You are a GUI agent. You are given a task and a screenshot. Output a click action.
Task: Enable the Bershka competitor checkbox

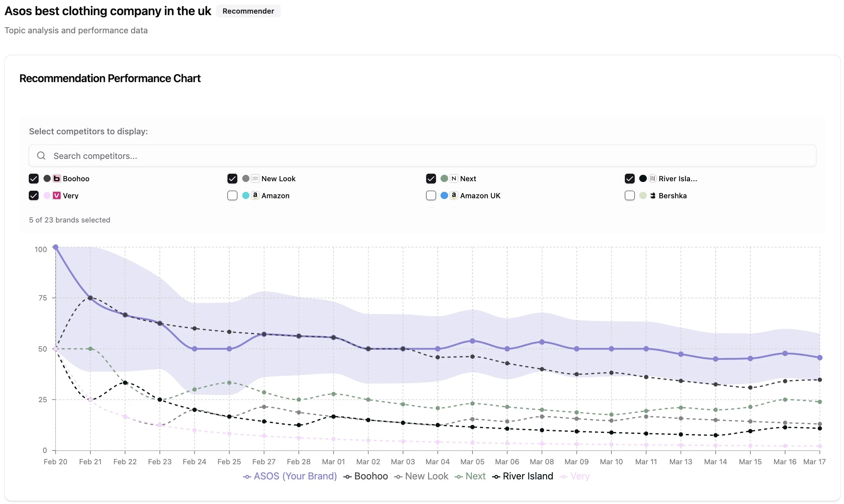(630, 196)
